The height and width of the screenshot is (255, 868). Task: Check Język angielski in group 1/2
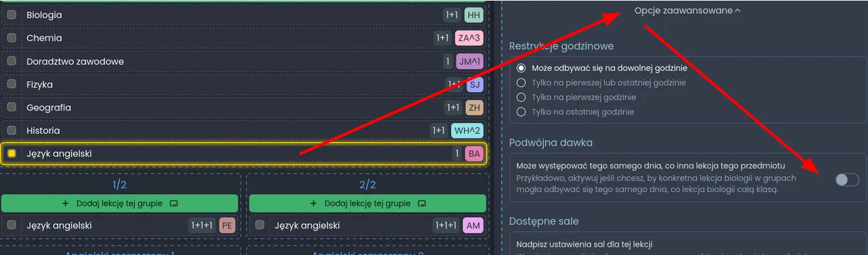11,225
